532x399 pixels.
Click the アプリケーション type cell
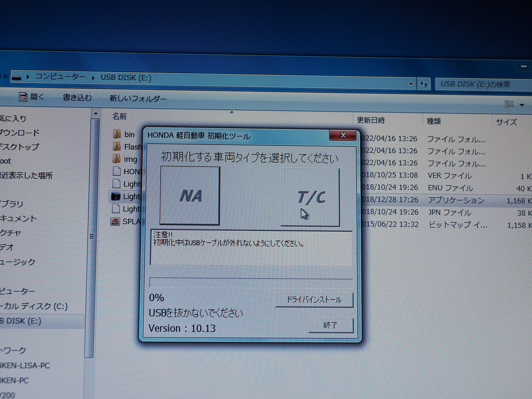[456, 200]
